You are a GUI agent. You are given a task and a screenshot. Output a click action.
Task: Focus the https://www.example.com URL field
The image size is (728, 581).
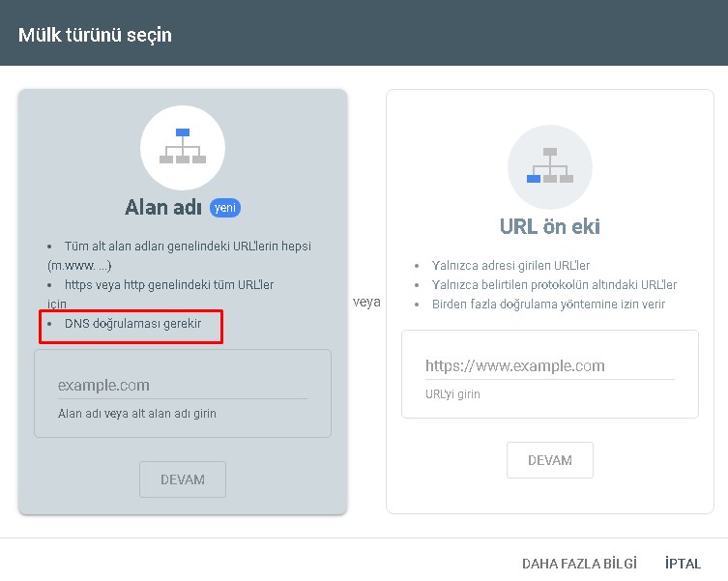coord(549,366)
